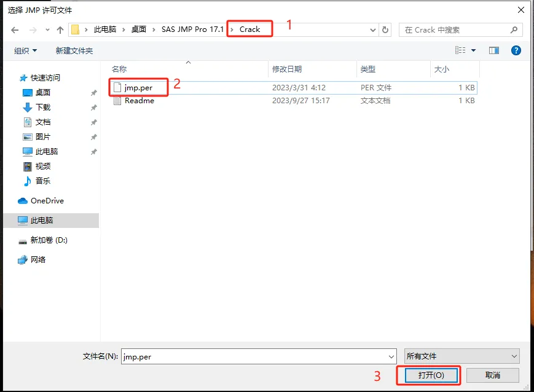Click the 下载 blue arrow icon
This screenshot has width=534, height=392.
[x=28, y=108]
